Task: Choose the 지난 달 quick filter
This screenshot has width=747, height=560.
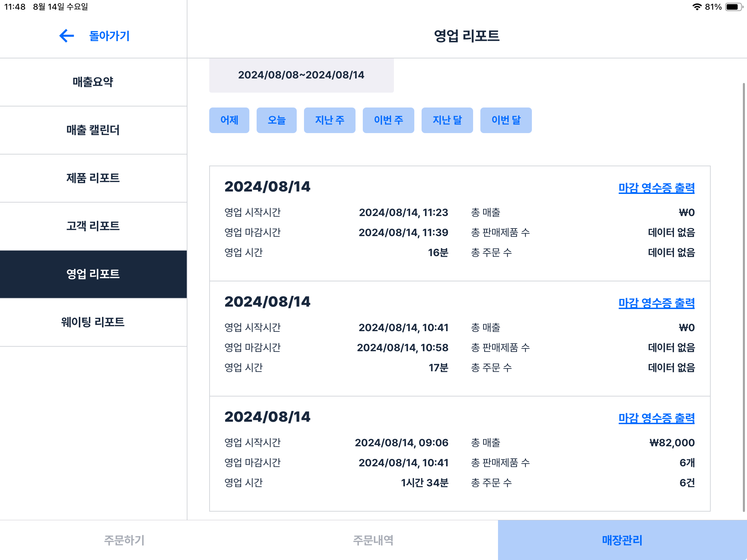Action: click(x=447, y=120)
